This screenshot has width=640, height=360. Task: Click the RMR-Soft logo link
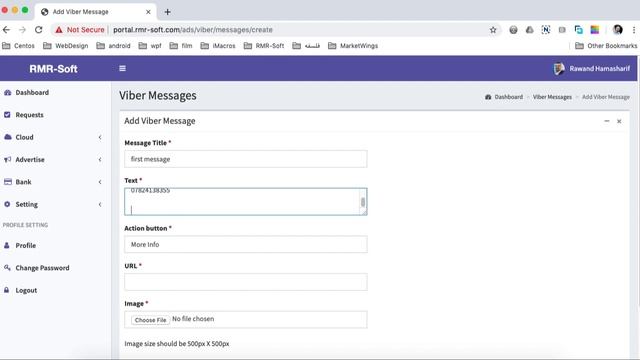[53, 69]
